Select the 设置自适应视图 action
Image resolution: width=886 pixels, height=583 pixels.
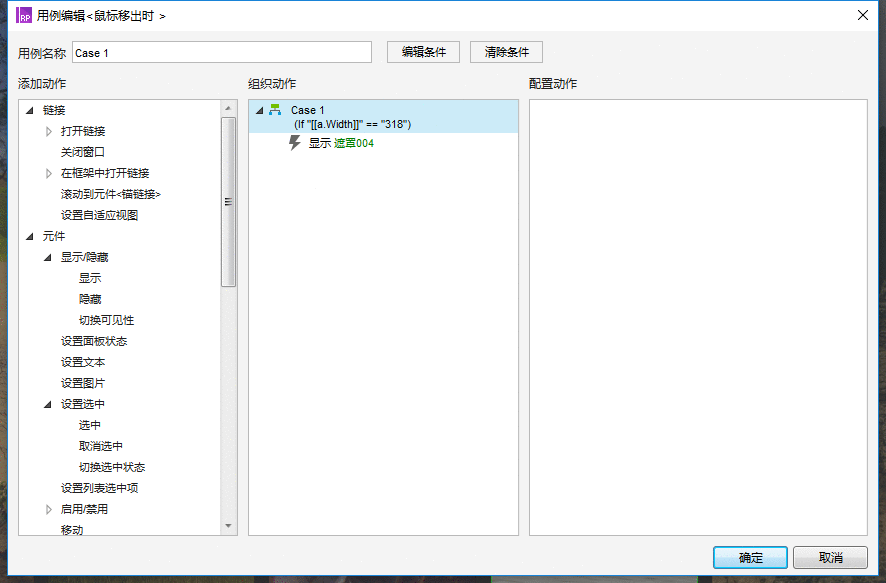pos(99,215)
